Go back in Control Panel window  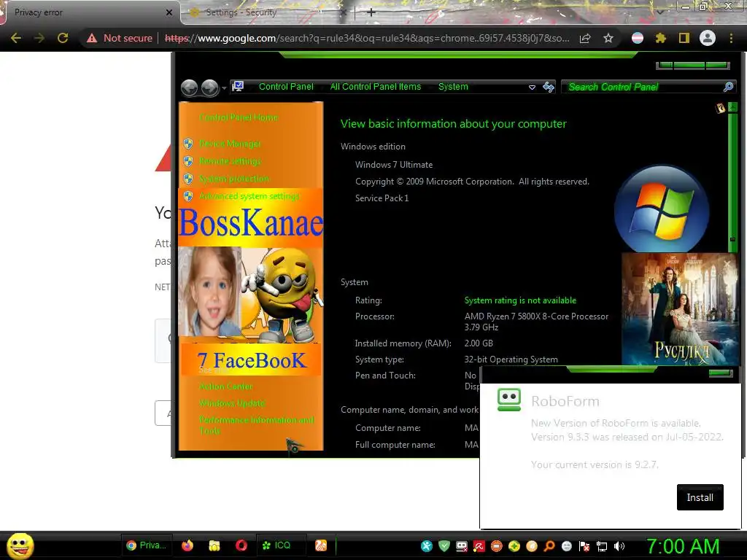pyautogui.click(x=189, y=87)
